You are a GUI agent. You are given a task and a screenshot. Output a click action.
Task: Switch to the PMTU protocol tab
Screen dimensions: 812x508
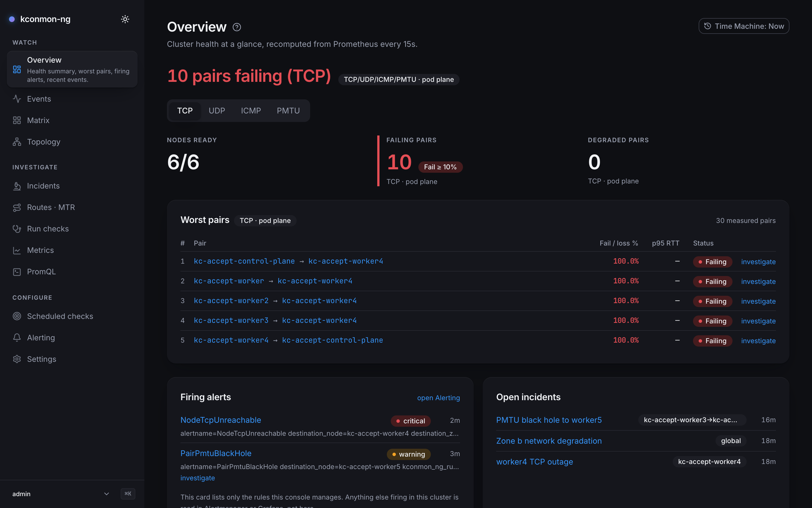click(x=288, y=111)
